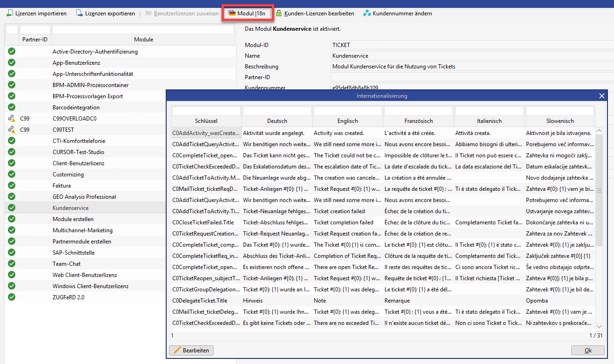Click the Kundennummer ändern icon
Image resolution: width=614 pixels, height=364 pixels.
(x=367, y=13)
